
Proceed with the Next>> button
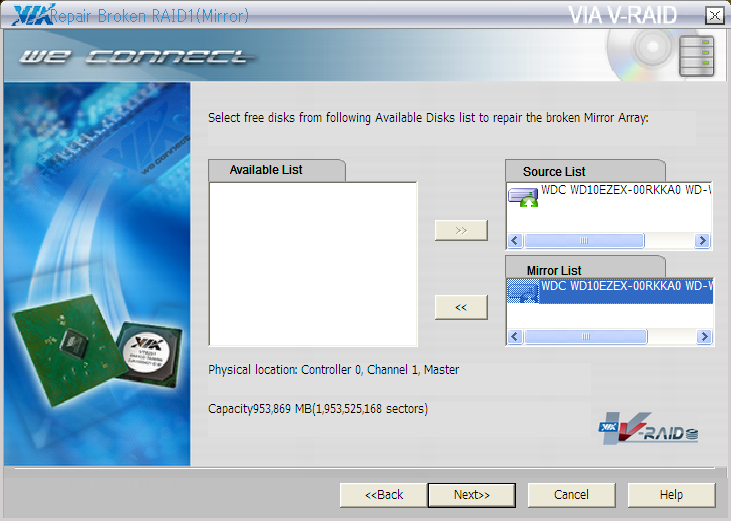pos(471,495)
